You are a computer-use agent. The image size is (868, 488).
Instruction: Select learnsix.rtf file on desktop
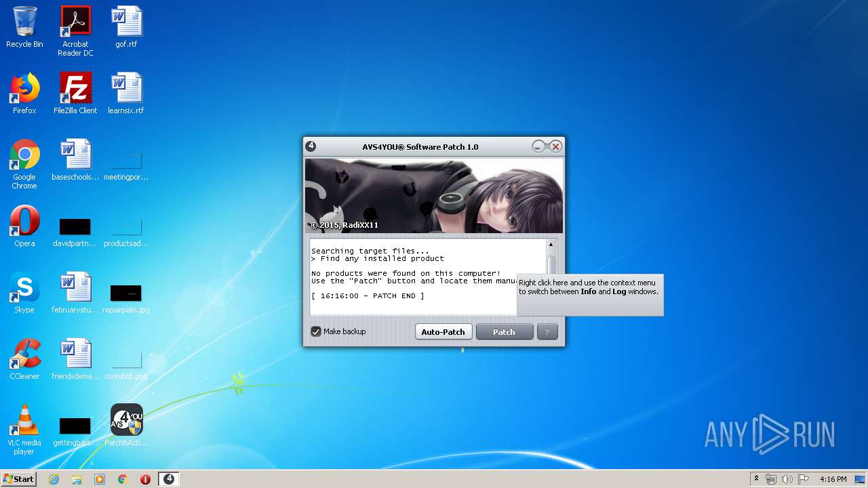tap(126, 94)
